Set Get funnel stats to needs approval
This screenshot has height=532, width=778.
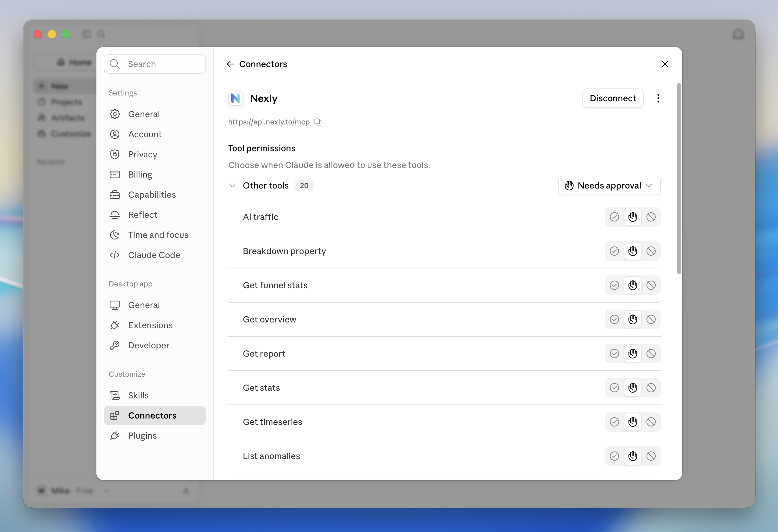pyautogui.click(x=632, y=285)
